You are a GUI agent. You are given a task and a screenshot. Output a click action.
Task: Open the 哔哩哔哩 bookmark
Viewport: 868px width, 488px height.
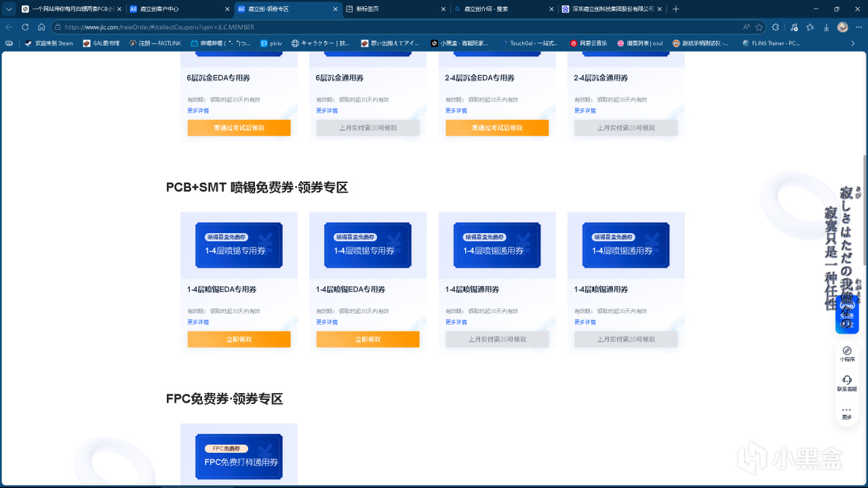click(x=220, y=43)
